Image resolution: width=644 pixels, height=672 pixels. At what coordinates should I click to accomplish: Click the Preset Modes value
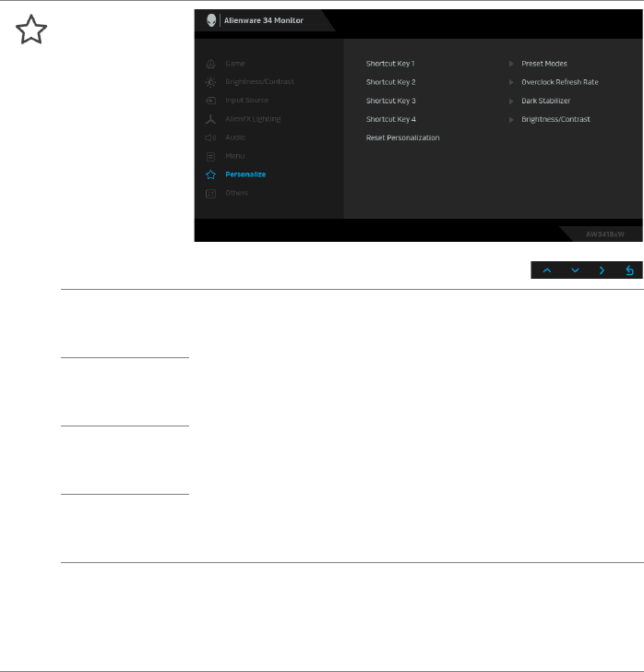pos(544,64)
